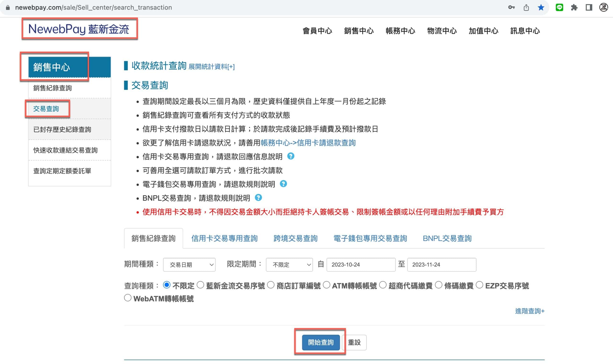Expand 展開統計資料[+] statistics

point(211,66)
